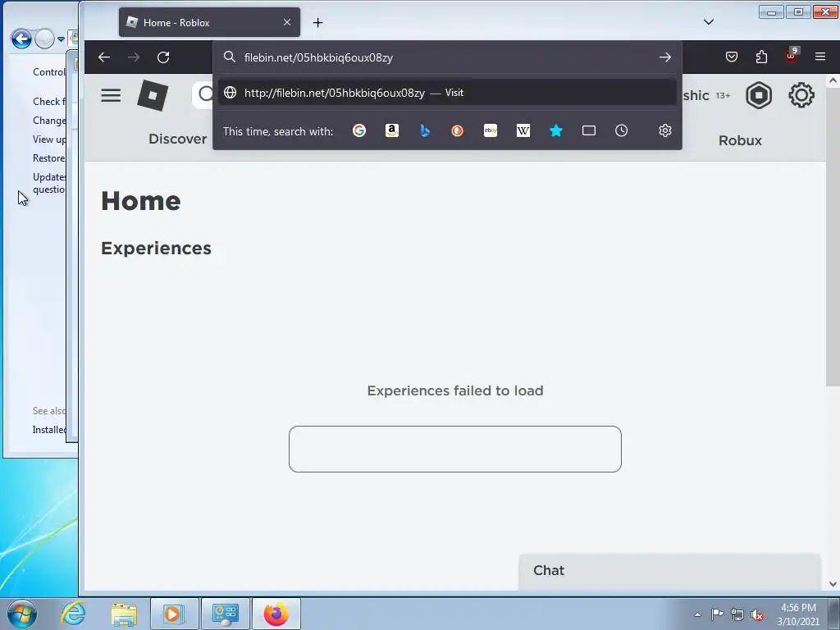Search open tabs icon
This screenshot has height=630, width=840.
pos(589,130)
